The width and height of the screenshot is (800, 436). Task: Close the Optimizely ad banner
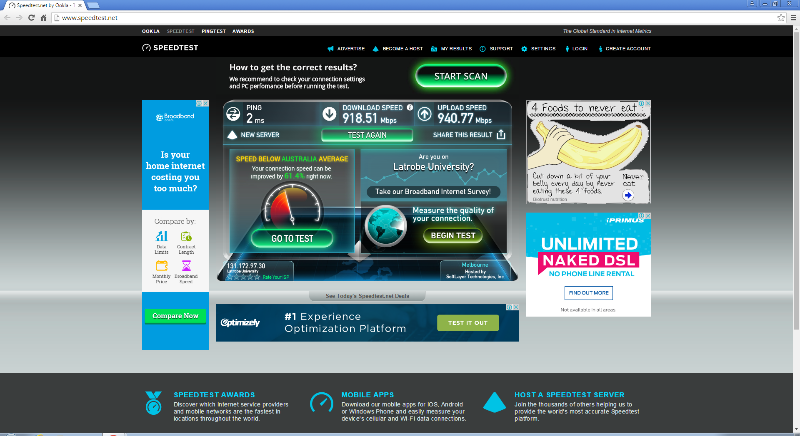(516, 307)
